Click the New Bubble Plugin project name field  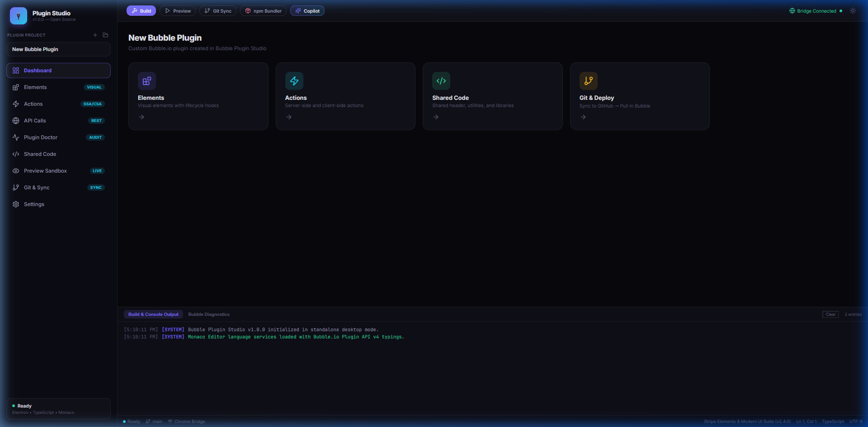[x=58, y=49]
